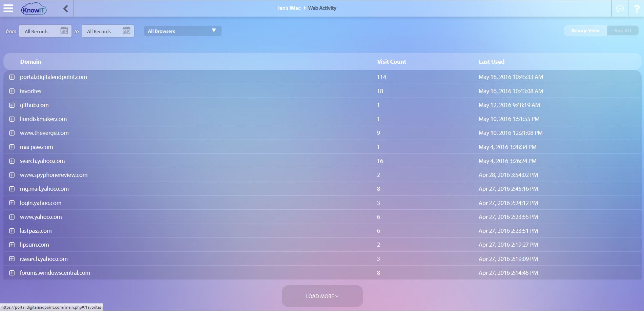Select domain login.yahoo.com
The height and width of the screenshot is (311, 644).
tap(41, 203)
